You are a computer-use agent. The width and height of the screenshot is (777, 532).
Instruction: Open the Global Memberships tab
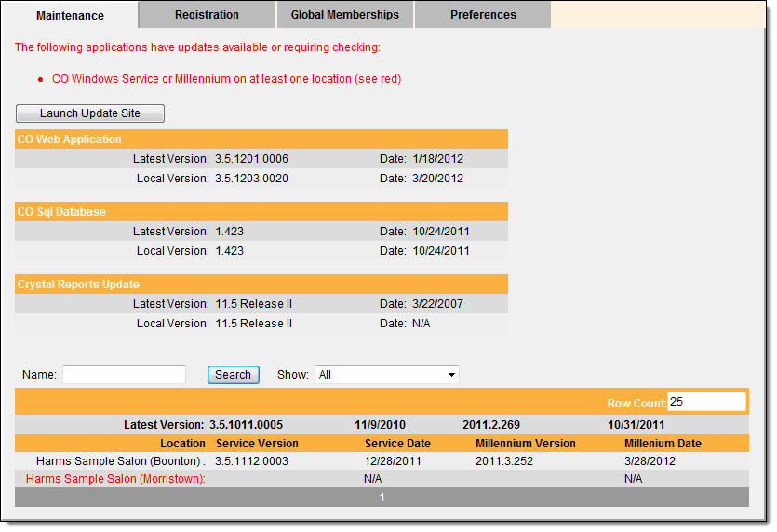pyautogui.click(x=344, y=15)
